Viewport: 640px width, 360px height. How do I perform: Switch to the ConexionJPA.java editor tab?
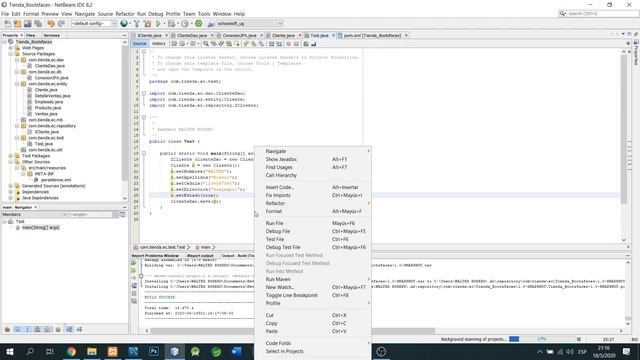[x=240, y=36]
